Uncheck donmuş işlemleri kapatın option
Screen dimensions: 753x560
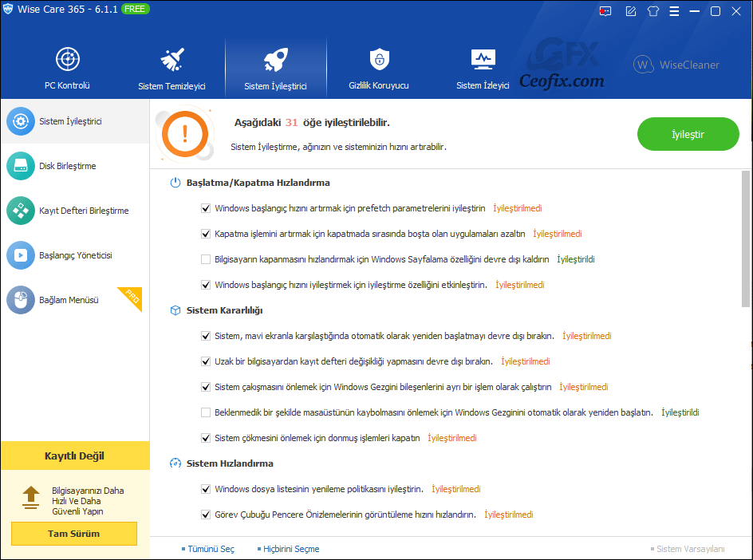point(206,438)
